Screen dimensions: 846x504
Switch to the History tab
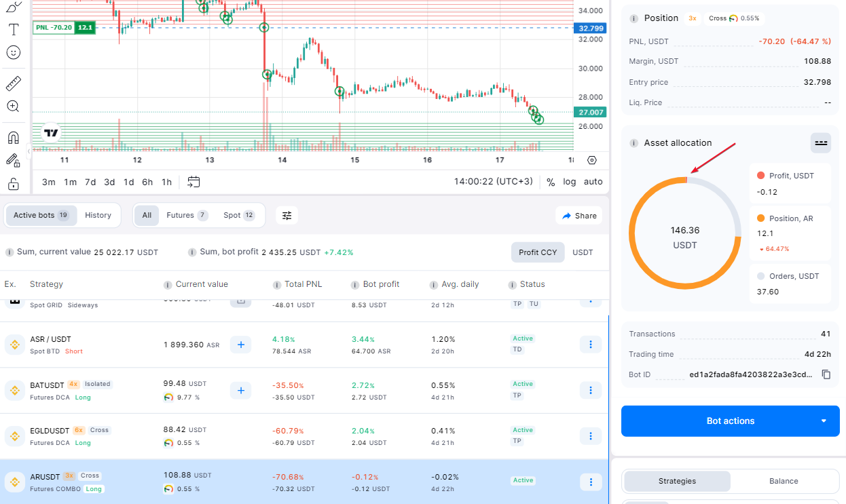click(98, 215)
